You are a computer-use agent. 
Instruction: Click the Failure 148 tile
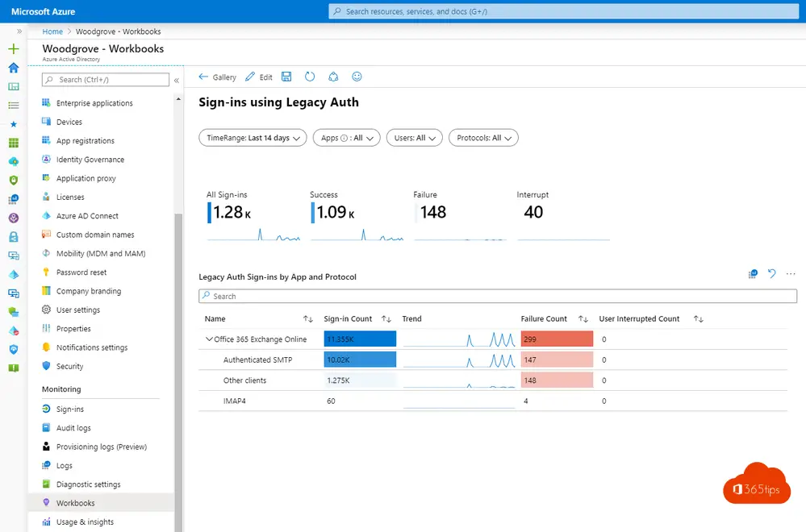click(x=461, y=216)
